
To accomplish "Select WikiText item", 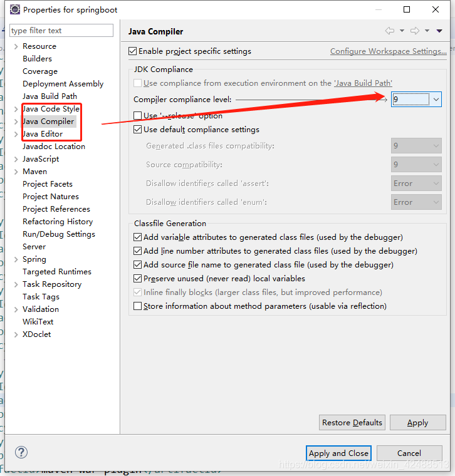I will (38, 321).
